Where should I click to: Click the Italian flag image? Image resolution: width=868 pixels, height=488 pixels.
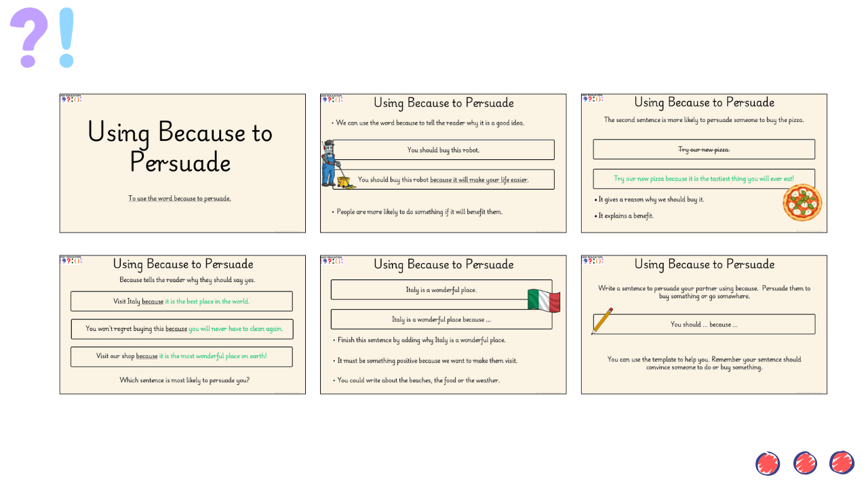(544, 300)
